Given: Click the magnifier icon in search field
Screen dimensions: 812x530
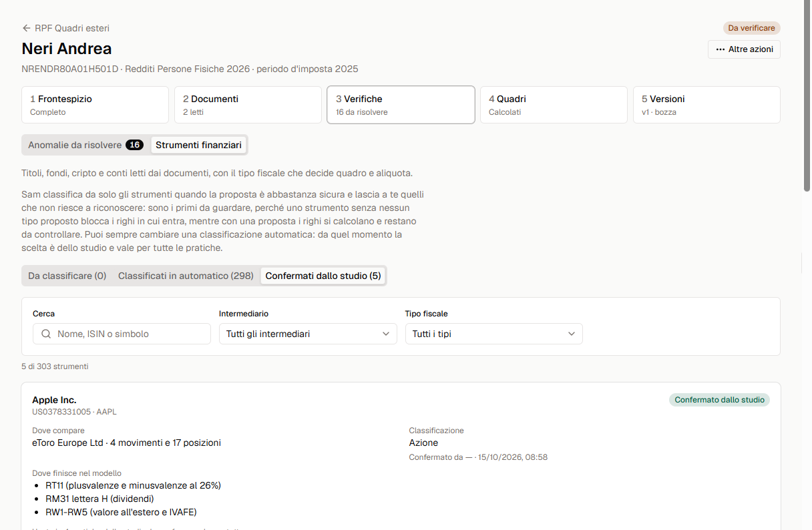Looking at the screenshot, I should 46,334.
